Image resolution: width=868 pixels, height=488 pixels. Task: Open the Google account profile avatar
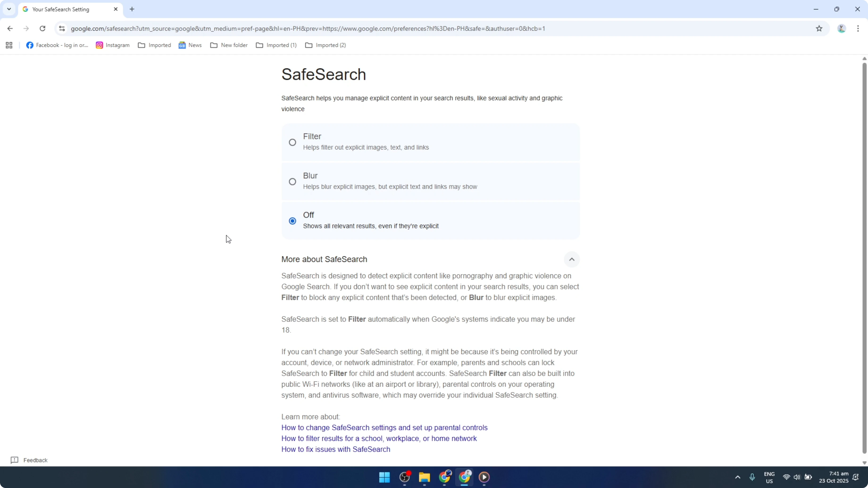(841, 28)
